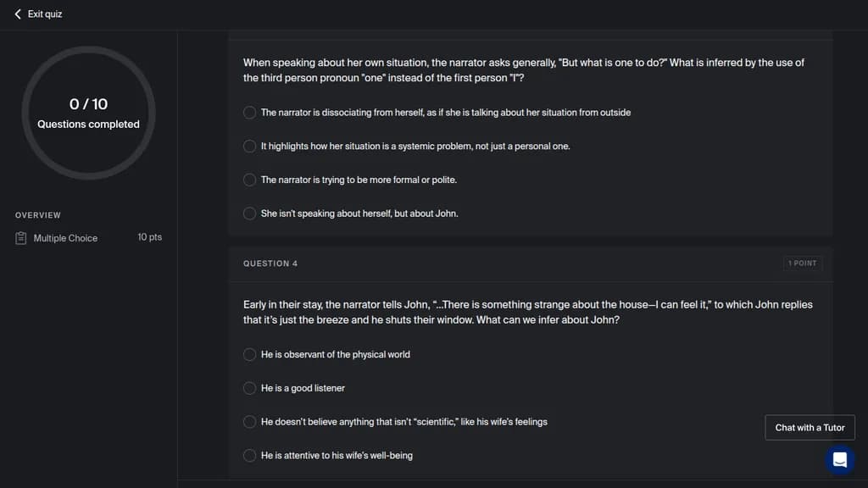Open the chat bubble icon at bottom right
Image resolution: width=868 pixels, height=488 pixels.
tap(840, 460)
